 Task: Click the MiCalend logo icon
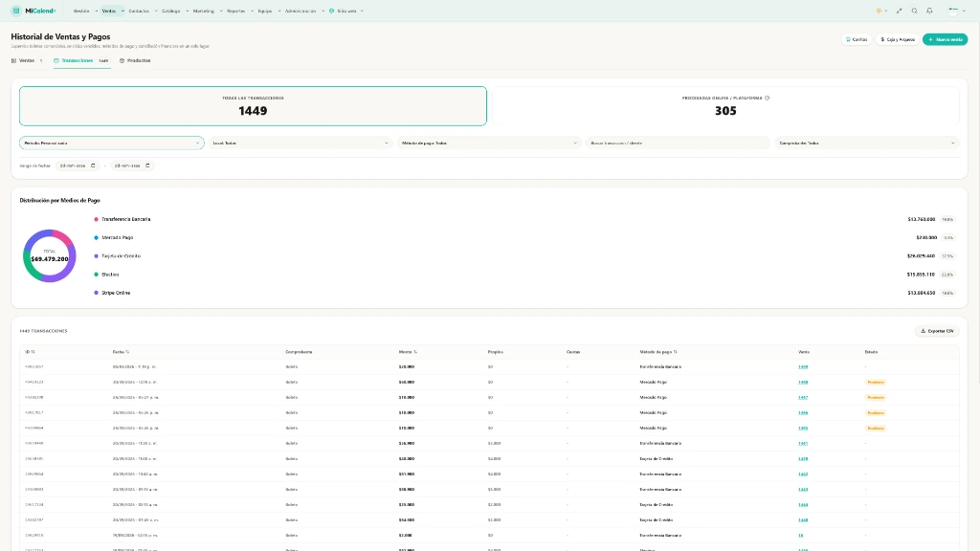click(x=16, y=11)
